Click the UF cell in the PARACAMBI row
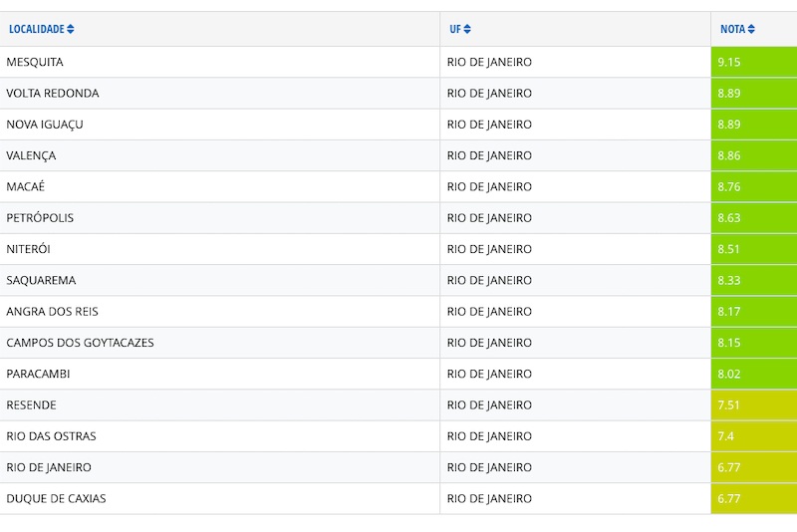 click(489, 374)
